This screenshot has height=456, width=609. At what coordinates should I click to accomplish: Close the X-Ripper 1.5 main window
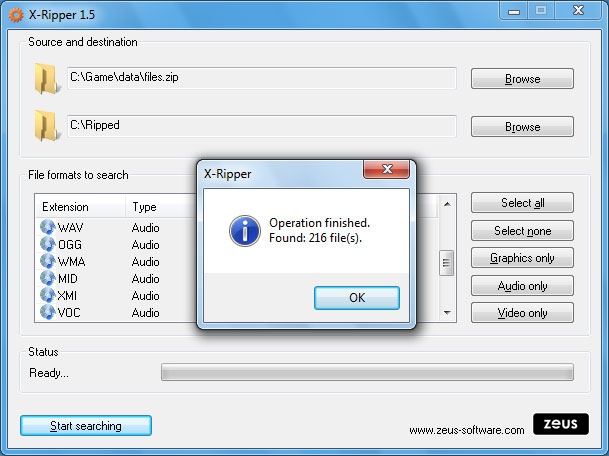pyautogui.click(x=578, y=11)
